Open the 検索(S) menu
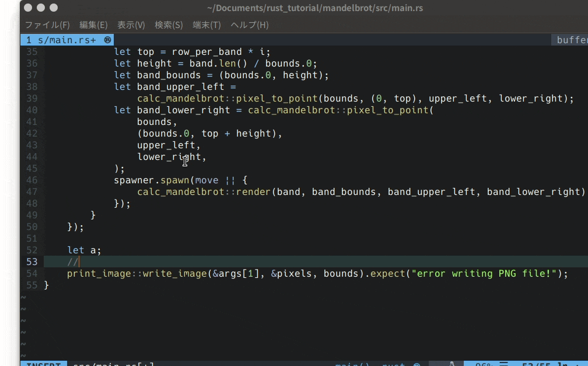This screenshot has height=366, width=588. 169,25
